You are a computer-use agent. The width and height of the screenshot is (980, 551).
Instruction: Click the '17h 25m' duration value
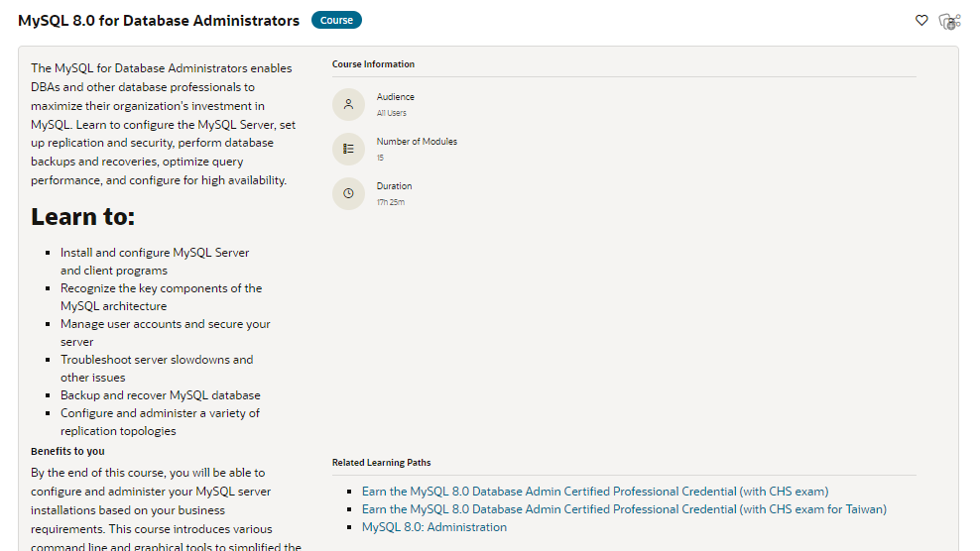pos(391,202)
